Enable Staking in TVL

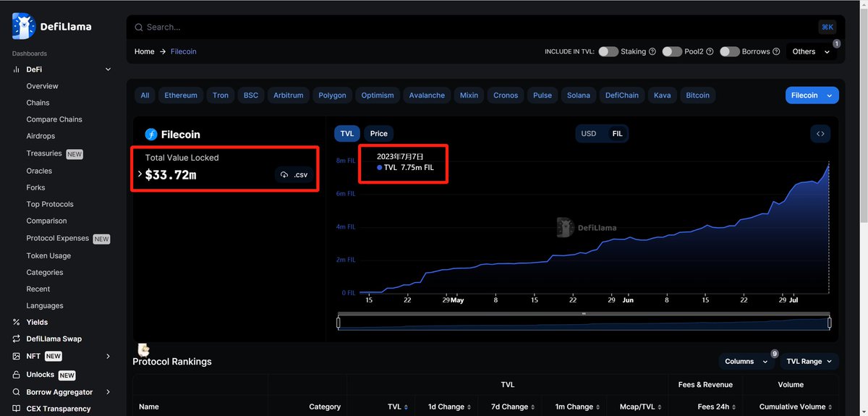tap(608, 51)
